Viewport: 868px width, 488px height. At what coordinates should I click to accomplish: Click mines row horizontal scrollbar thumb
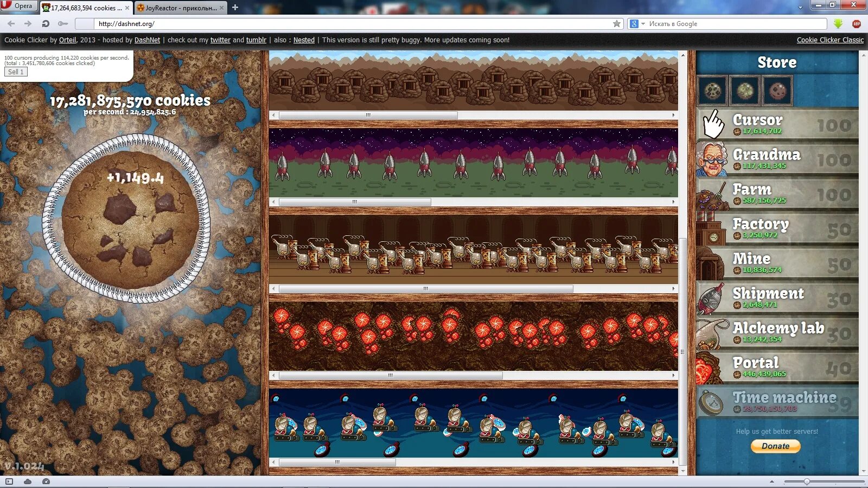click(368, 115)
